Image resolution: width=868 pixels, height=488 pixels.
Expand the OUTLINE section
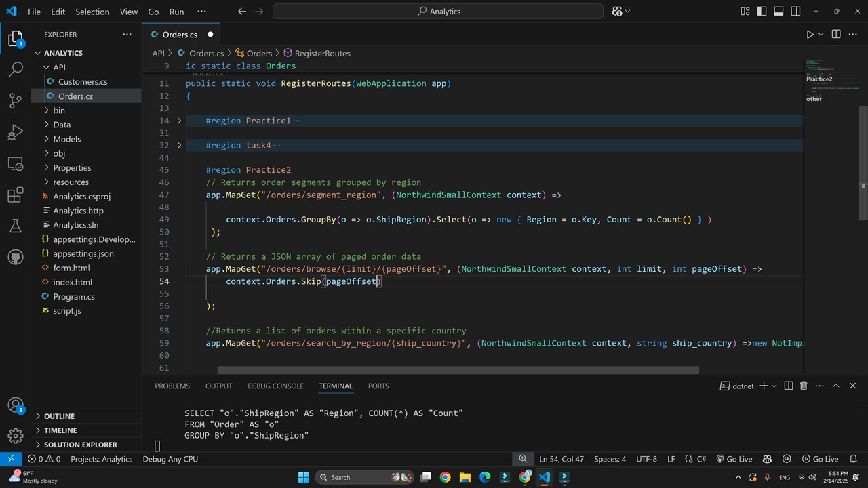[60, 416]
